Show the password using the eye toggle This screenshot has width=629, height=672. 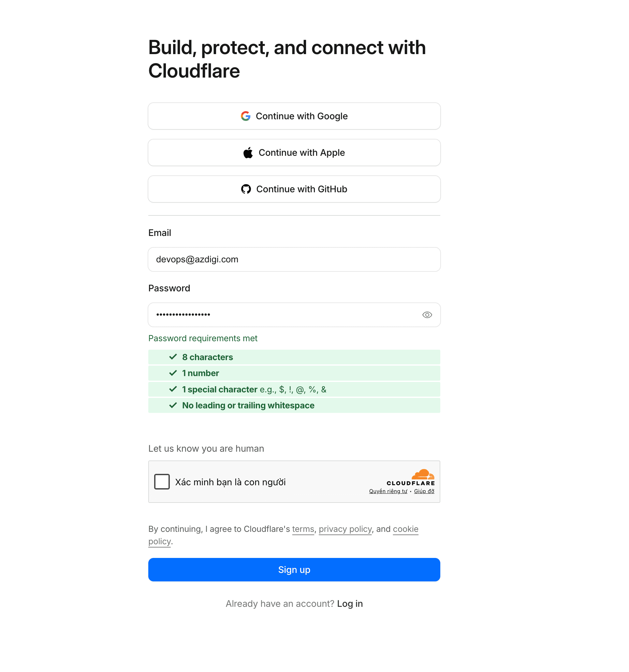427,315
